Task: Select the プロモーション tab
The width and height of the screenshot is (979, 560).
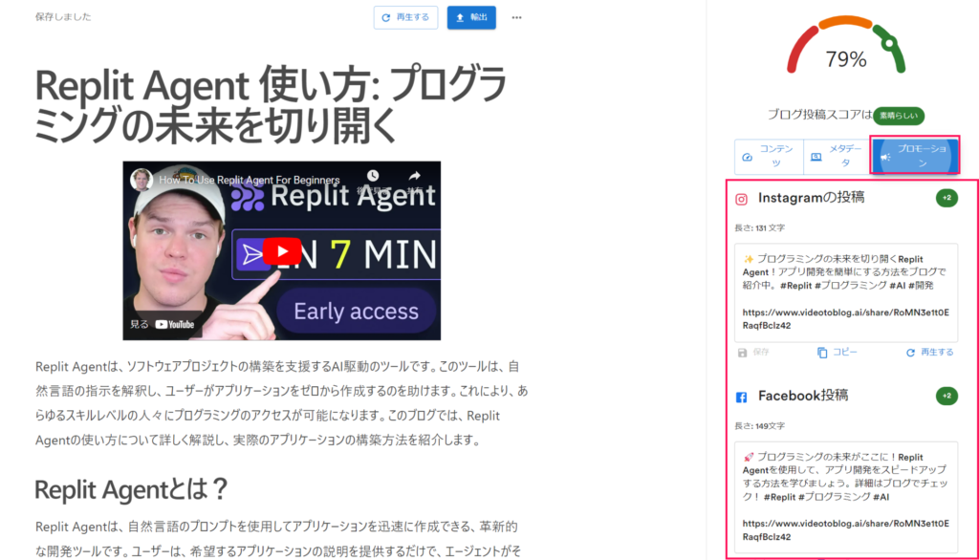Action: [x=915, y=156]
